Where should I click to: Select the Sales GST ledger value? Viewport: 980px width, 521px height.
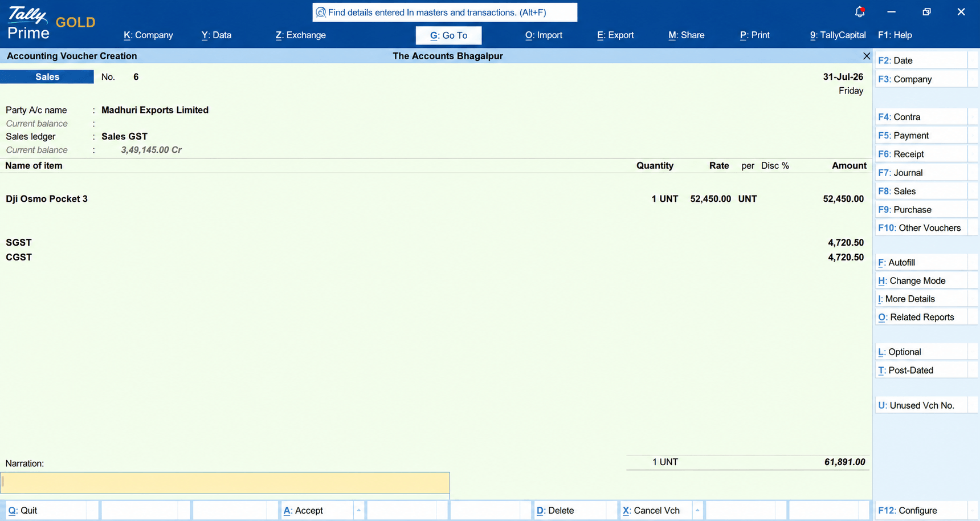tap(124, 136)
